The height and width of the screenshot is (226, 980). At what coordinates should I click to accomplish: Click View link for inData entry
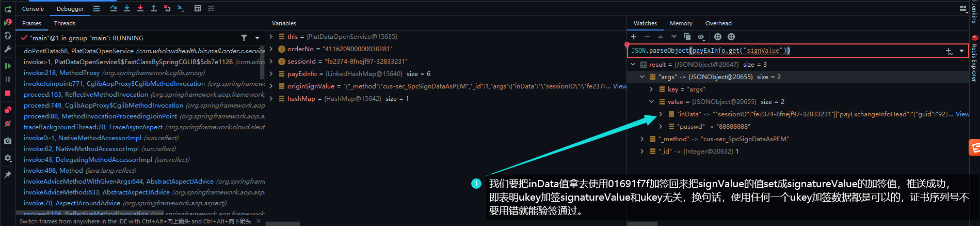[962, 114]
